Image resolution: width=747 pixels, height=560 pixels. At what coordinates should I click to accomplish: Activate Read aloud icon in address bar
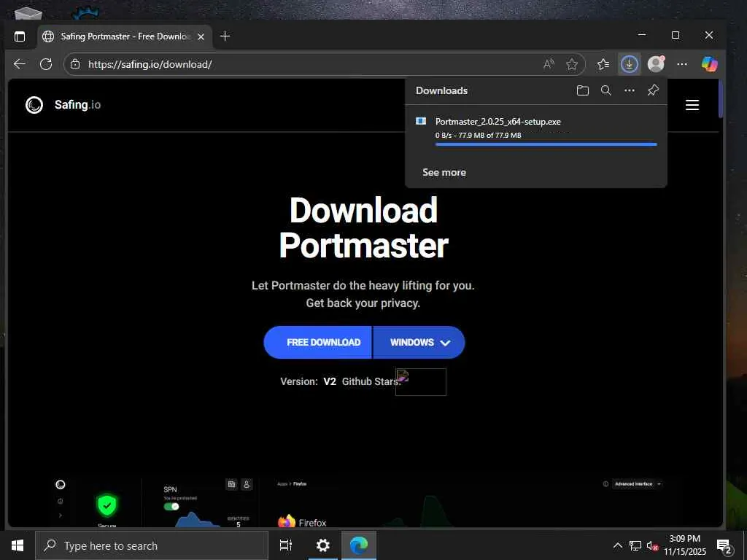point(549,64)
